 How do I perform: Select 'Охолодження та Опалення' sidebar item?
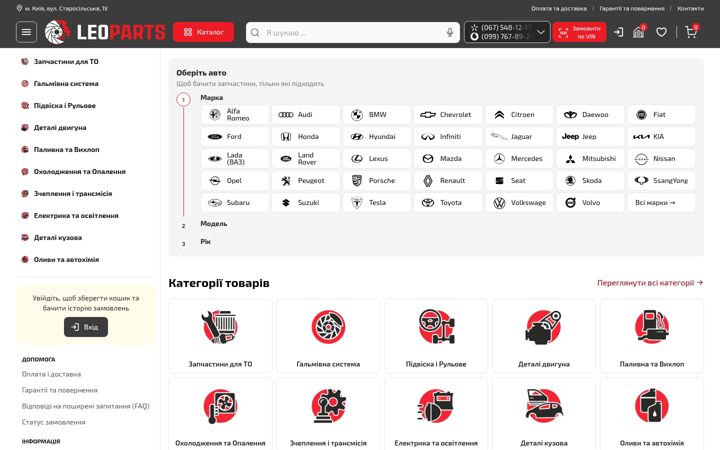79,172
